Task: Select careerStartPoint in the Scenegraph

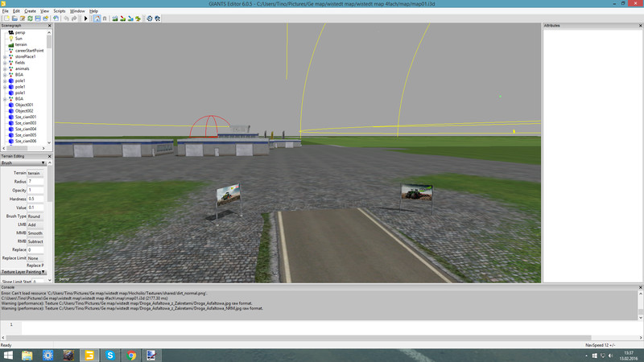Action: (29, 51)
